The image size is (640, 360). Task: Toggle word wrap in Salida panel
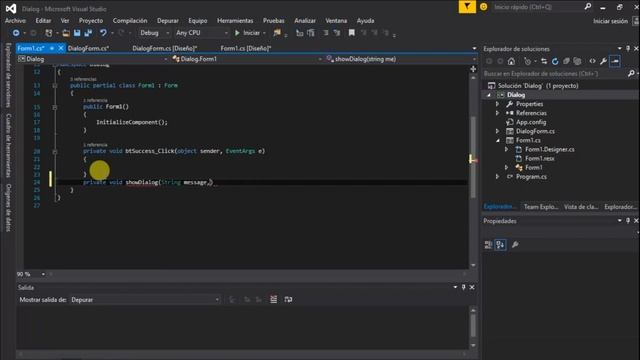(x=288, y=300)
